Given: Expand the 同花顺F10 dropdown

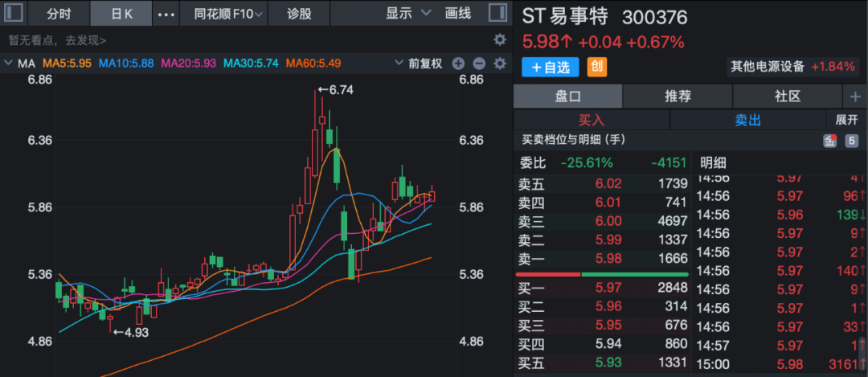Looking at the screenshot, I should pos(228,14).
